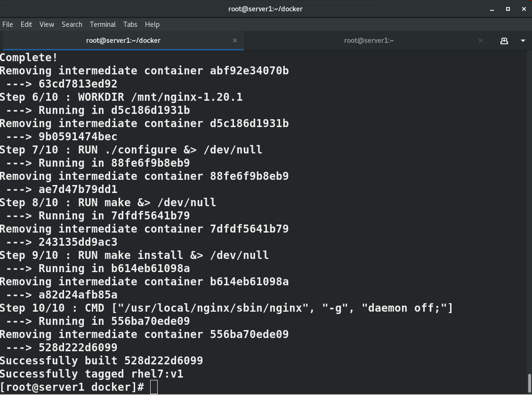Click the window title root@server1:~/docker
The height and width of the screenshot is (395, 532).
[266, 9]
